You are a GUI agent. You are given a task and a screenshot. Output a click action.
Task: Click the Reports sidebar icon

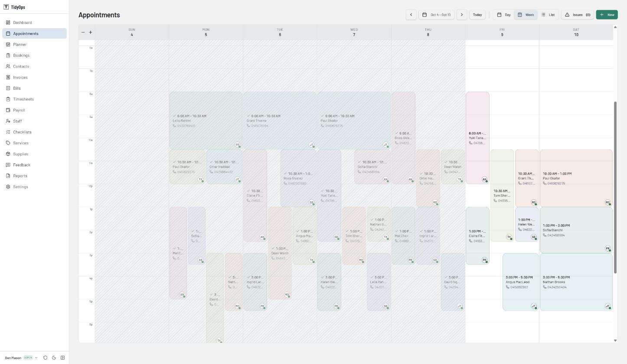click(x=8, y=176)
